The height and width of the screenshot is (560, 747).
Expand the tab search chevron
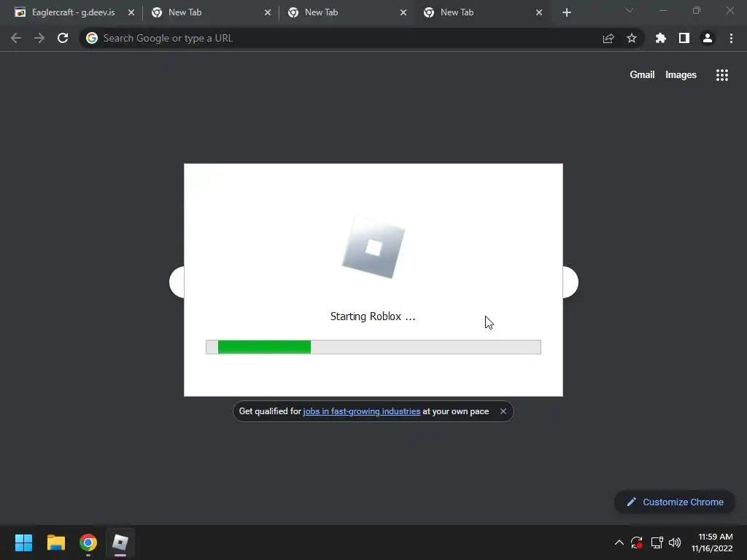(x=630, y=10)
